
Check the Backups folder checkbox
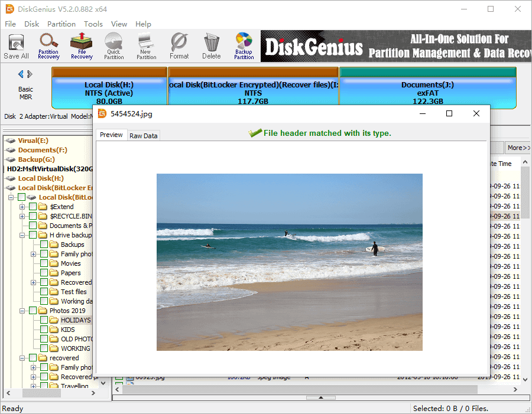44,245
